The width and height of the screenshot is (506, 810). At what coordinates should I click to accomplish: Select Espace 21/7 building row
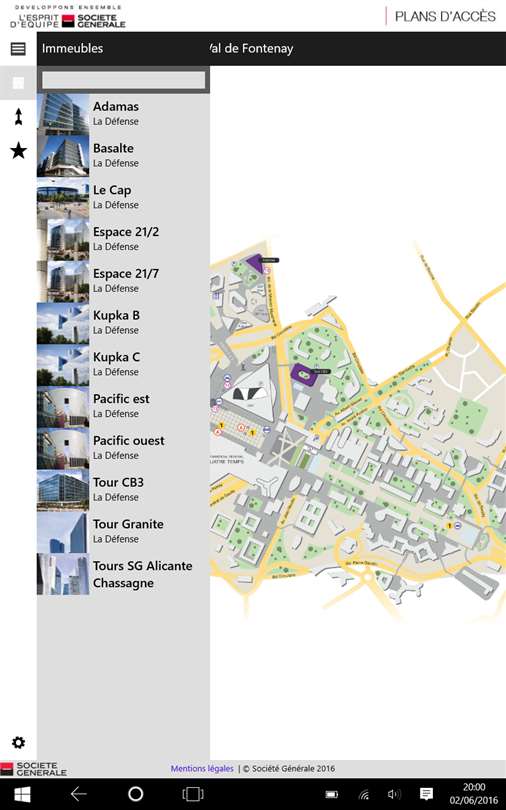123,282
